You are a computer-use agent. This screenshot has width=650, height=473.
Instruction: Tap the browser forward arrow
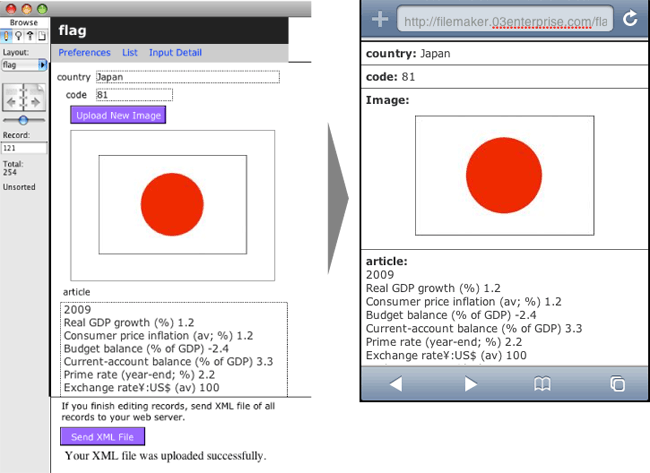click(x=471, y=384)
